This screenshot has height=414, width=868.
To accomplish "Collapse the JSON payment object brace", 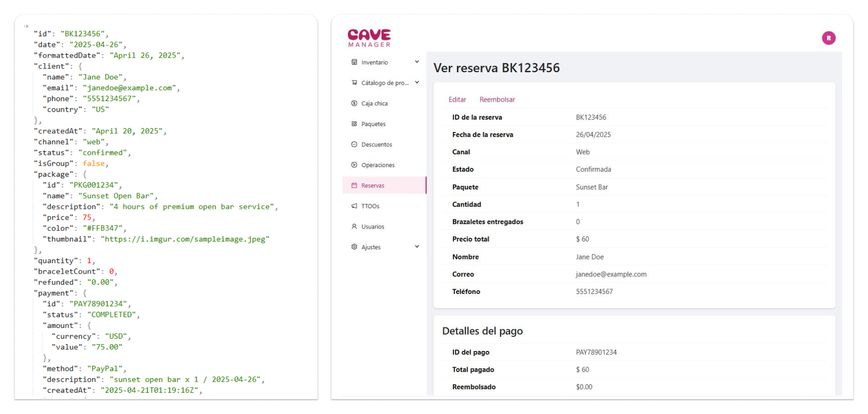I will [x=85, y=293].
